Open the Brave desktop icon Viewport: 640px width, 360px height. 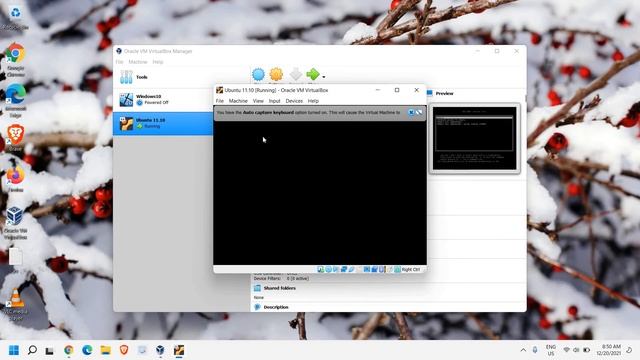(x=16, y=138)
